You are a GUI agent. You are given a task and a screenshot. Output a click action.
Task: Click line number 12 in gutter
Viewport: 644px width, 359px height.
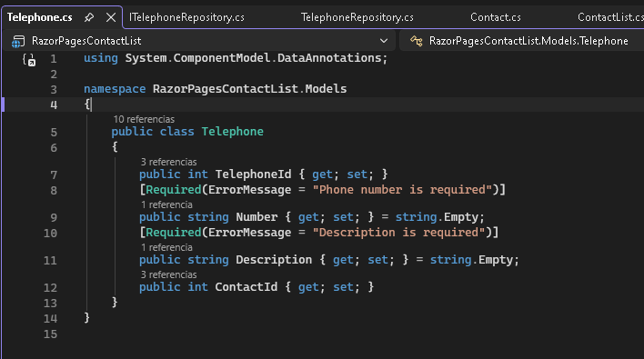50,287
